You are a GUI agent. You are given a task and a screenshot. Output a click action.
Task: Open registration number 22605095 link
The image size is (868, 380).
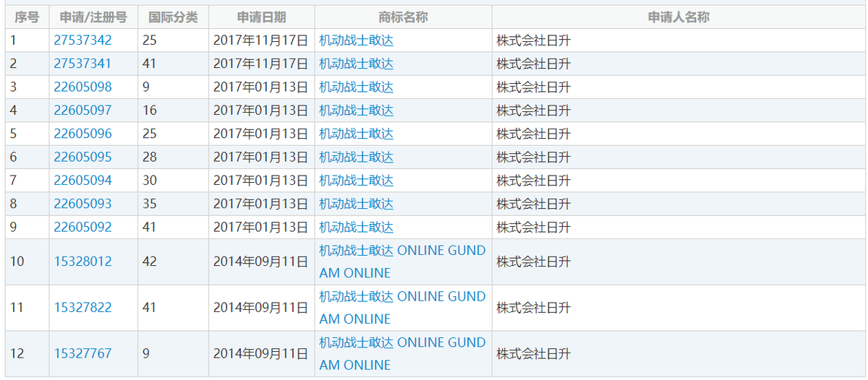coord(82,157)
